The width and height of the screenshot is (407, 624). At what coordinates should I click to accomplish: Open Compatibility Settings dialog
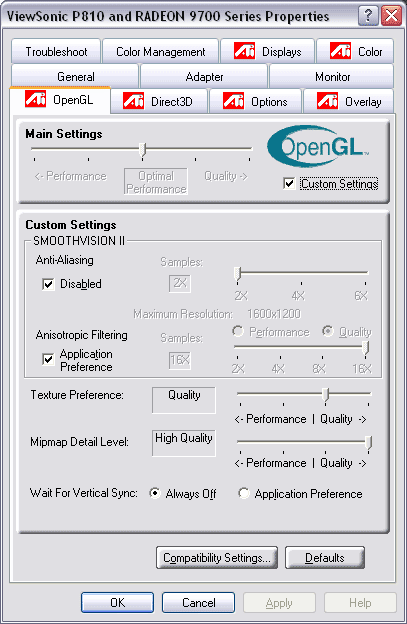[217, 558]
